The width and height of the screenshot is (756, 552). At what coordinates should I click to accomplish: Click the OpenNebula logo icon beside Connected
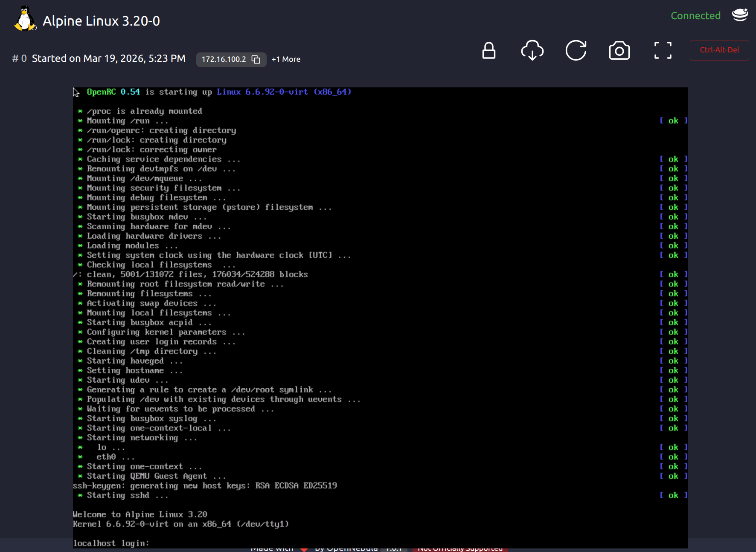point(740,15)
